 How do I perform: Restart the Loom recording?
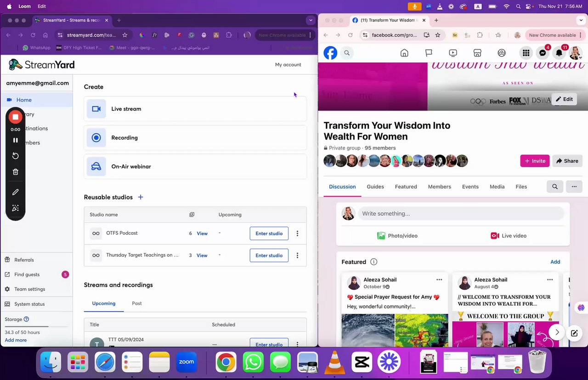click(15, 156)
